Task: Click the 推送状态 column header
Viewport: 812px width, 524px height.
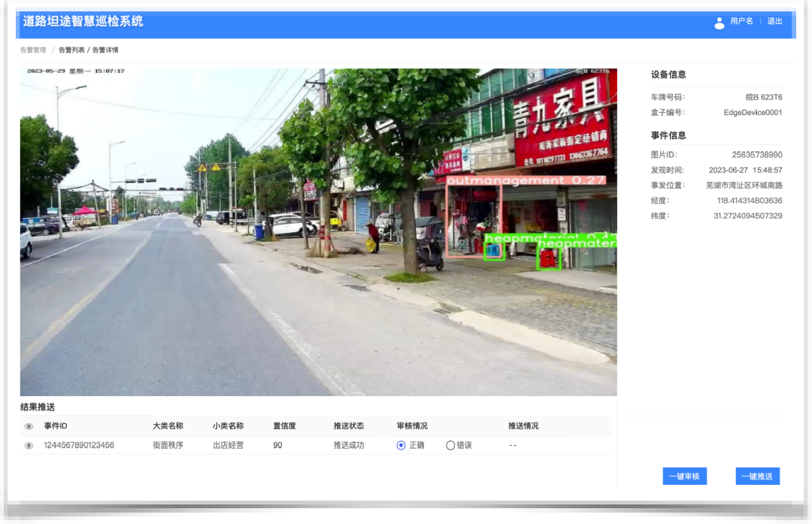Action: pyautogui.click(x=349, y=426)
